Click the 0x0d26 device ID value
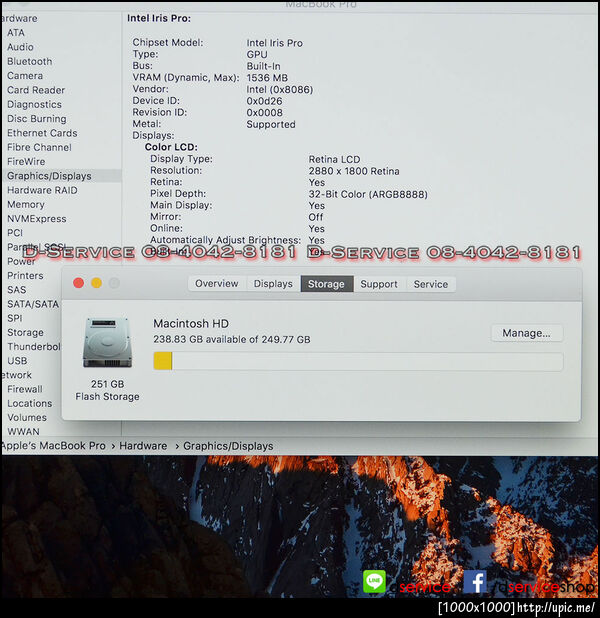Viewport: 600px width, 618px height. (x=264, y=101)
